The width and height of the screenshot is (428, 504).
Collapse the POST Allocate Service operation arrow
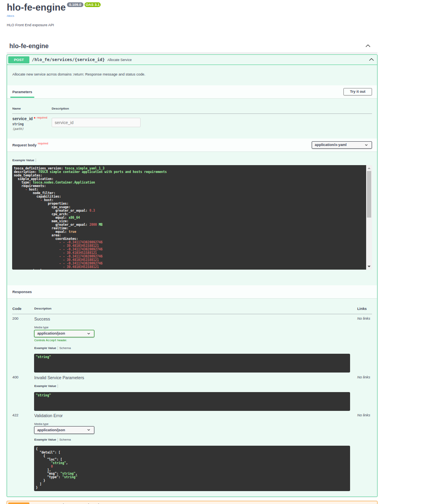pyautogui.click(x=371, y=59)
